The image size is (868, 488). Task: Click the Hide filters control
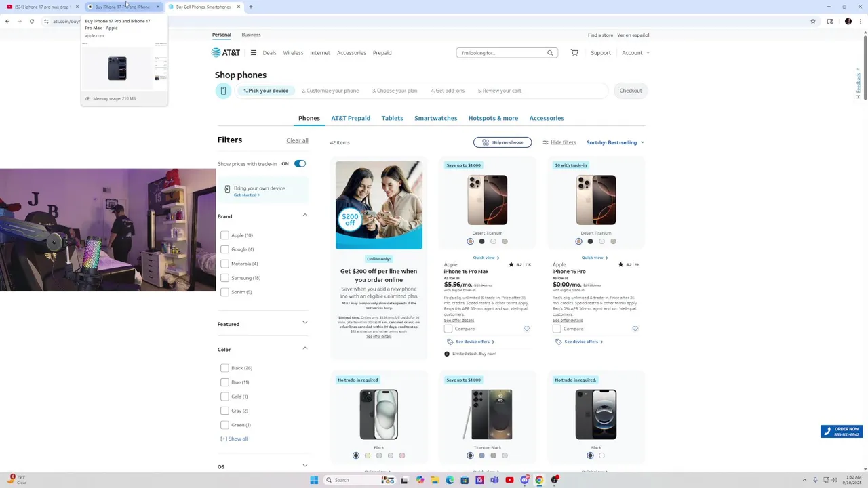[559, 142]
